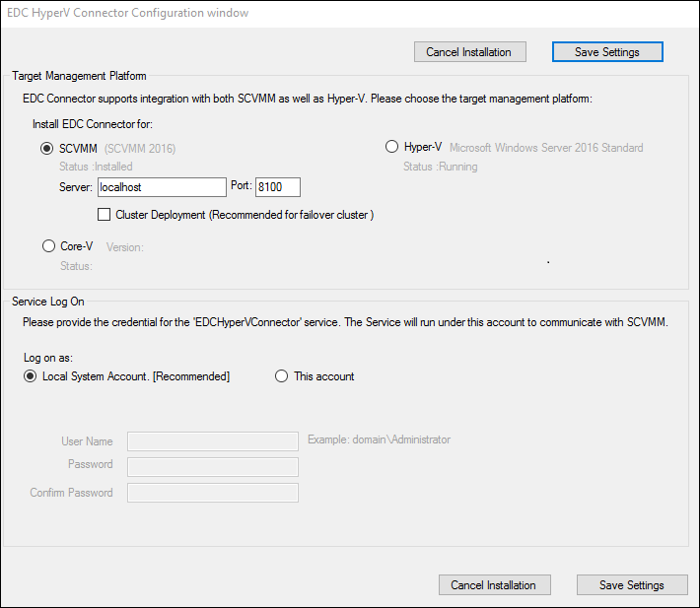Click the Password text box
Image resolution: width=700 pixels, height=608 pixels.
(213, 467)
